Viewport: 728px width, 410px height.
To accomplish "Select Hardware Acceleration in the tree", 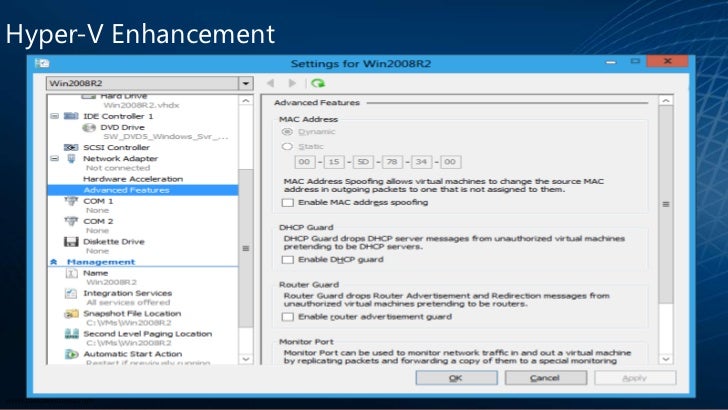I will point(133,179).
